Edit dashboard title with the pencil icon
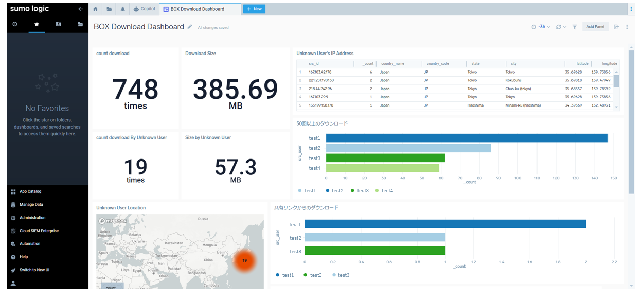This screenshot has height=300, width=644. 190,27
